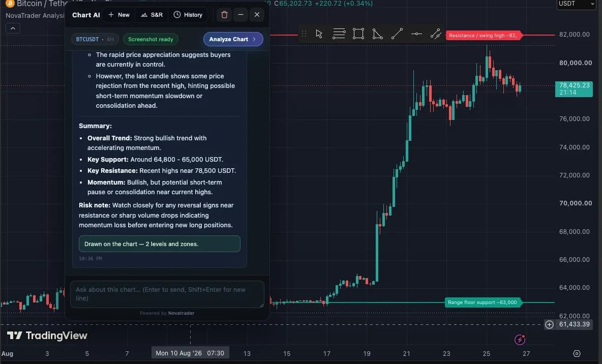The image size is (602, 364).
Task: Click the Risk note paragraph
Action: pyautogui.click(x=156, y=215)
